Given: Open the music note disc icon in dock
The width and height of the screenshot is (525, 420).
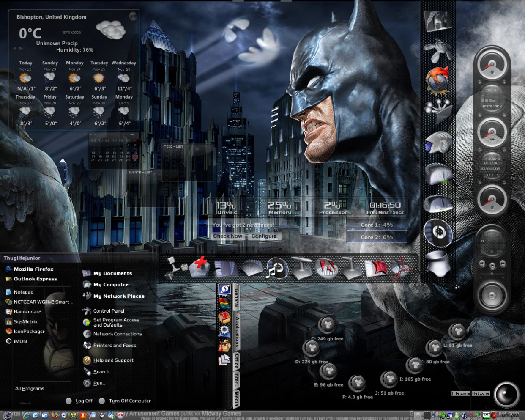Looking at the screenshot, I should pyautogui.click(x=277, y=268).
